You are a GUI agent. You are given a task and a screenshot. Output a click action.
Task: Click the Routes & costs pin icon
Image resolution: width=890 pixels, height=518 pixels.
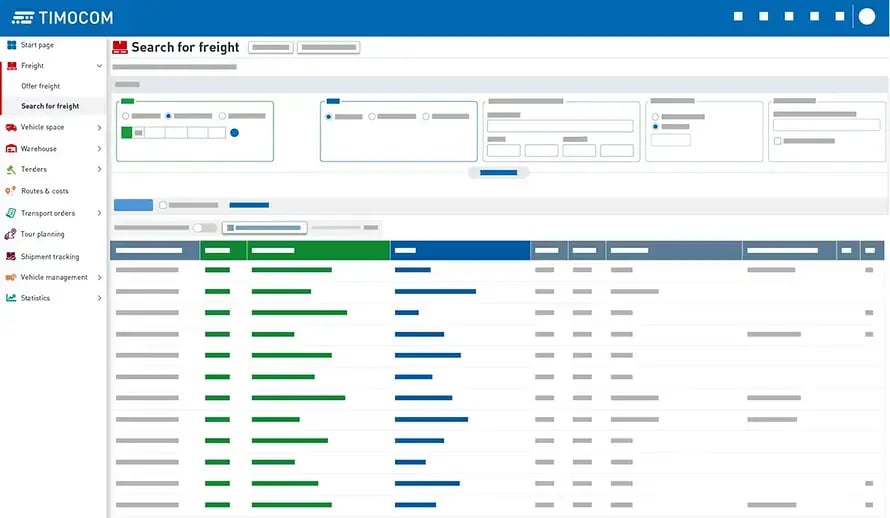tap(12, 191)
